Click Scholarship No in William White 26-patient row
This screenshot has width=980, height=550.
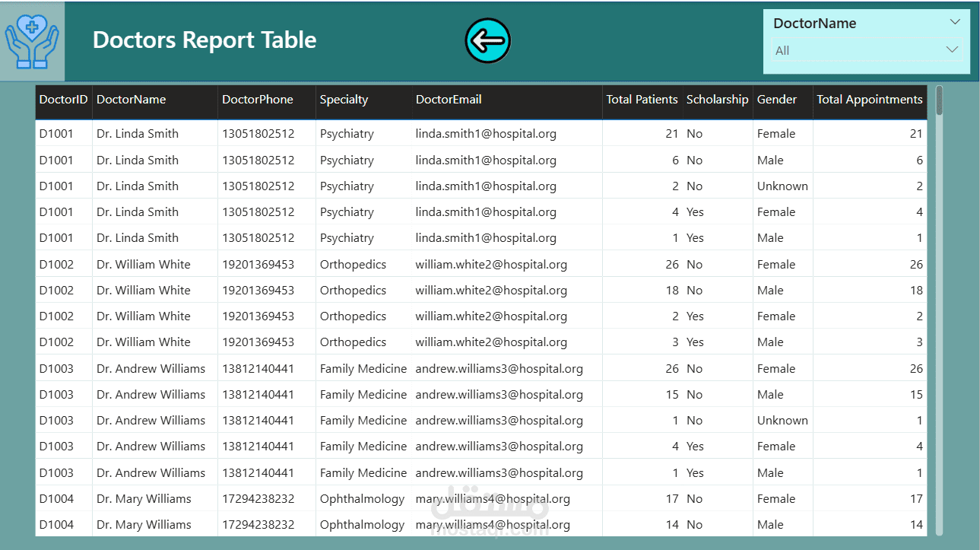click(x=694, y=265)
